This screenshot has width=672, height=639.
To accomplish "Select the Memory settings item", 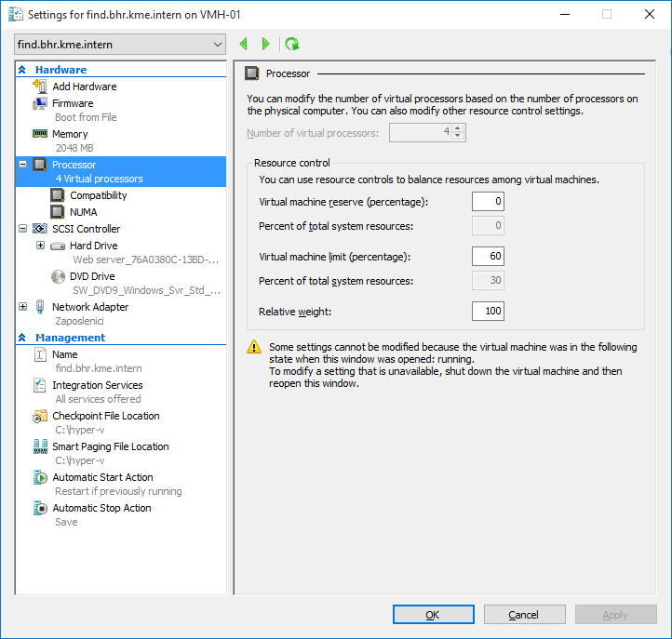I will [x=70, y=134].
